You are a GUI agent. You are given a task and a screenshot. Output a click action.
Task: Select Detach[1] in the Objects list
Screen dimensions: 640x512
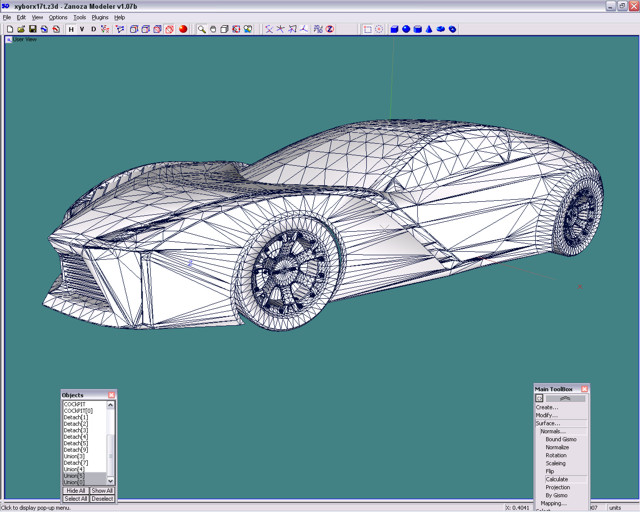coord(76,417)
